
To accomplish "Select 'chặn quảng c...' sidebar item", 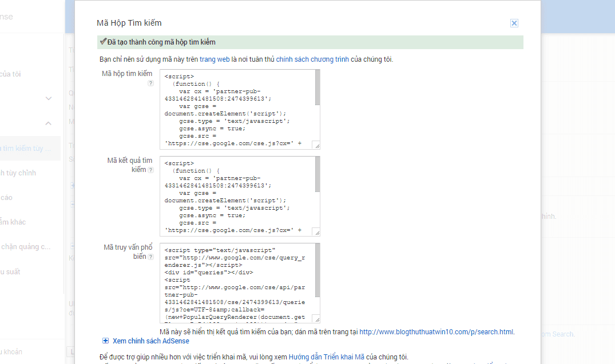I will [x=26, y=247].
